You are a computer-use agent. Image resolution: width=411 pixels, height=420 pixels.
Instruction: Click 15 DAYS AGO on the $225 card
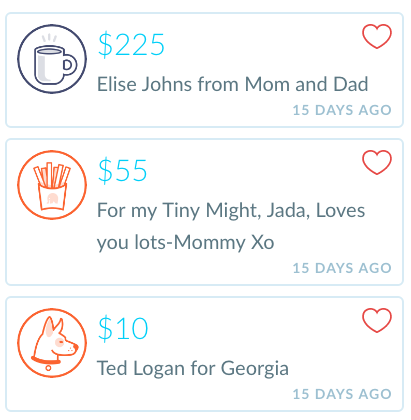pyautogui.click(x=342, y=110)
